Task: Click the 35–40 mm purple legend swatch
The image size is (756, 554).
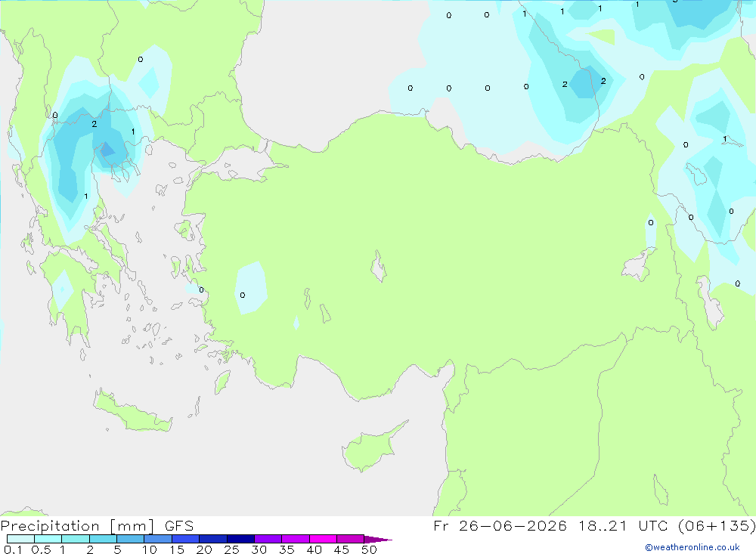Action: coord(295,539)
